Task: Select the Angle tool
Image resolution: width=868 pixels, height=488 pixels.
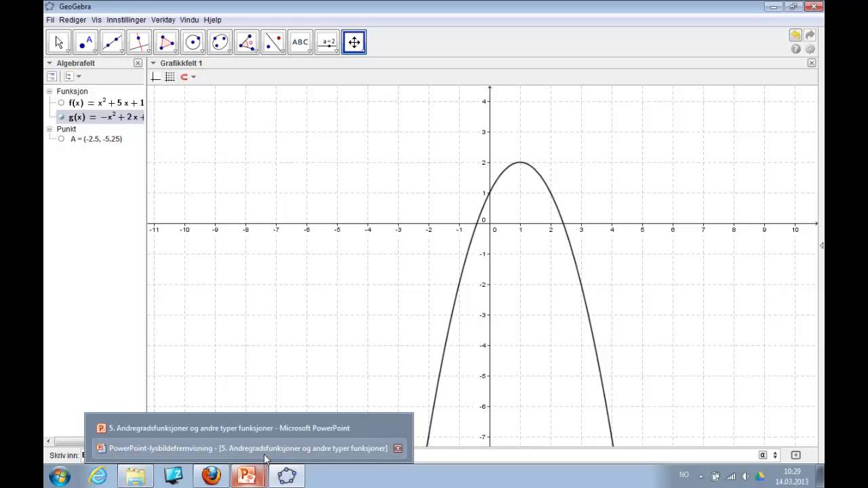Action: tap(247, 42)
